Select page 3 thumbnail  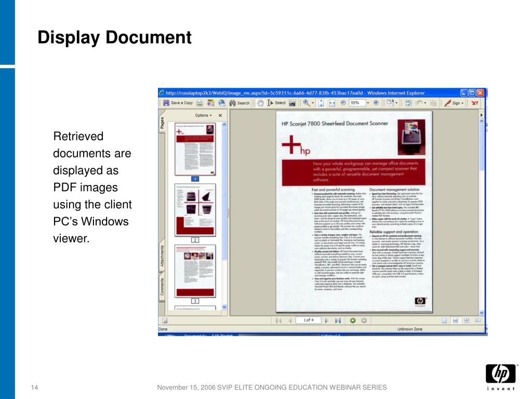(195, 271)
